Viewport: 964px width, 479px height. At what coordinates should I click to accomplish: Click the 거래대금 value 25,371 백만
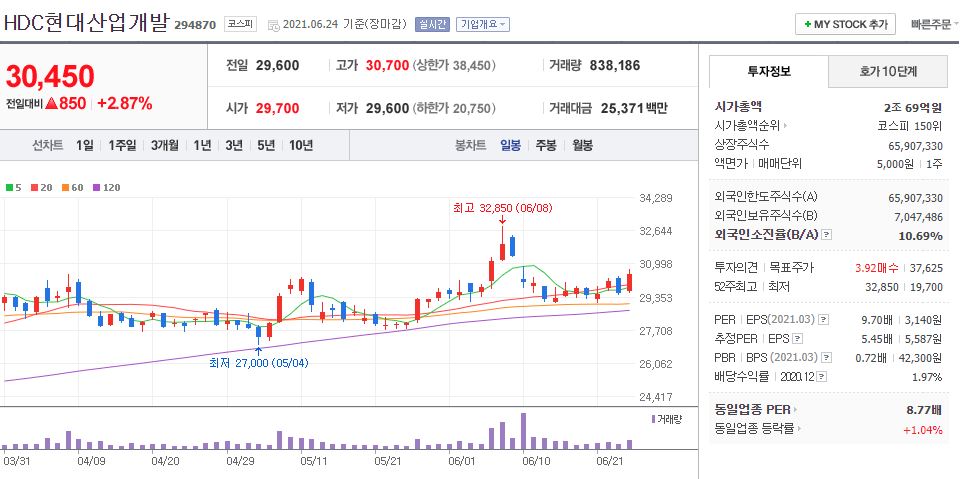click(634, 108)
